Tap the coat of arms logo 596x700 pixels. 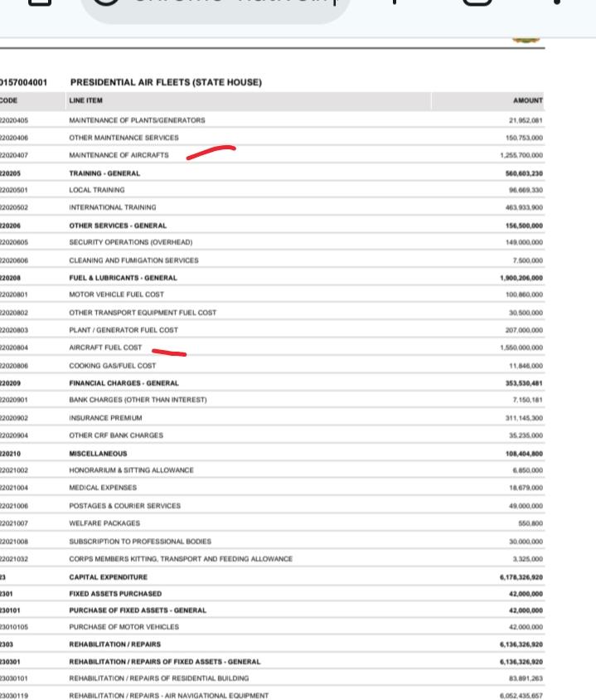526,38
